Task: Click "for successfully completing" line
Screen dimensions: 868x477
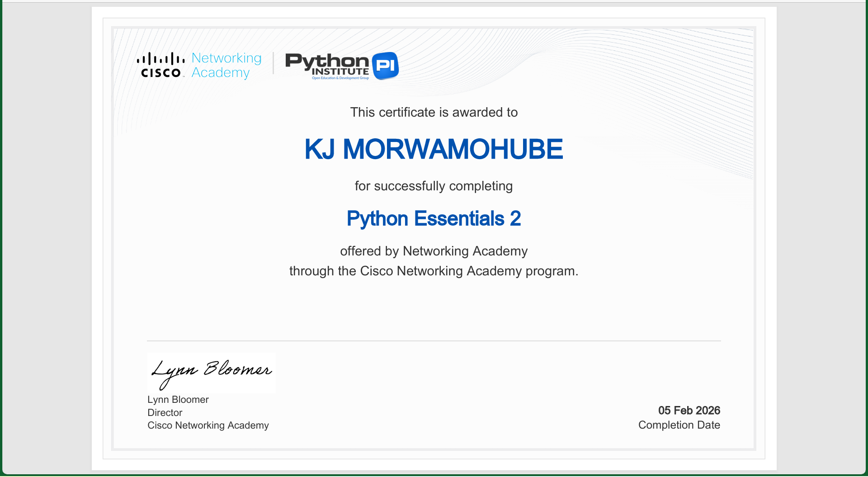Action: coord(434,186)
